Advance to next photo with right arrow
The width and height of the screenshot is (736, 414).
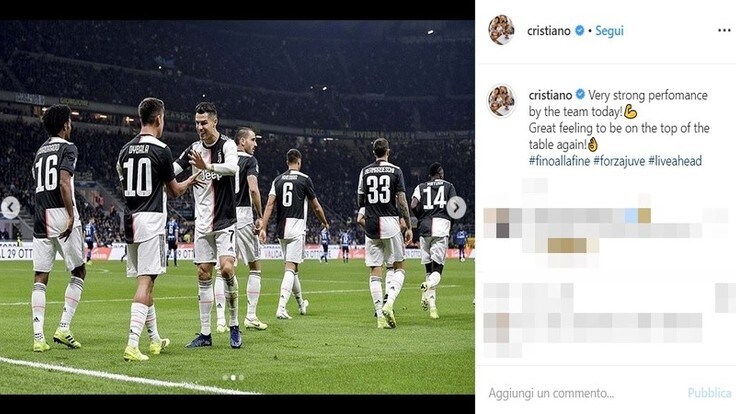click(x=456, y=207)
